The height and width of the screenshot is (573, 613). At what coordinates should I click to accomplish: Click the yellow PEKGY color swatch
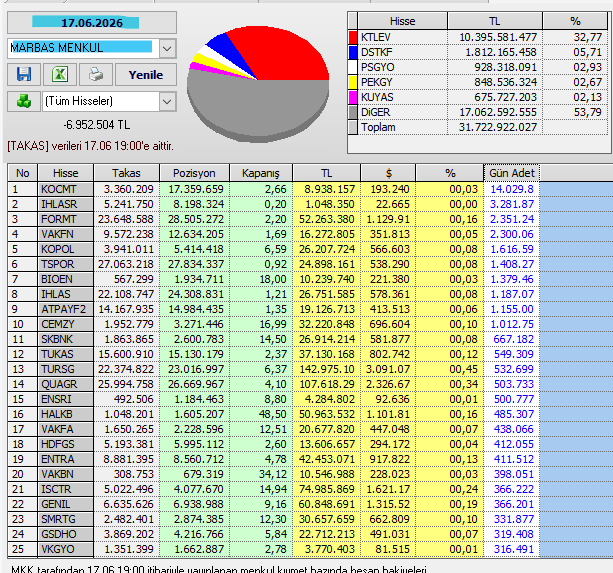click(x=353, y=82)
